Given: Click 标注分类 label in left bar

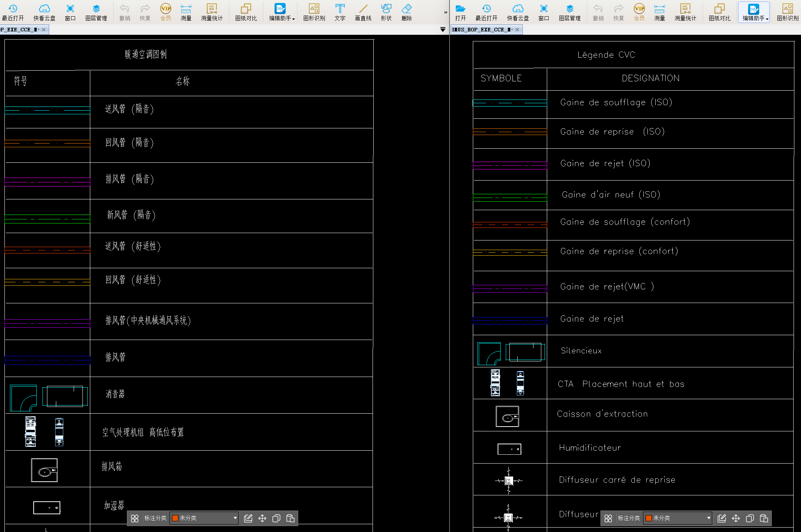Looking at the screenshot, I should click(x=155, y=518).
